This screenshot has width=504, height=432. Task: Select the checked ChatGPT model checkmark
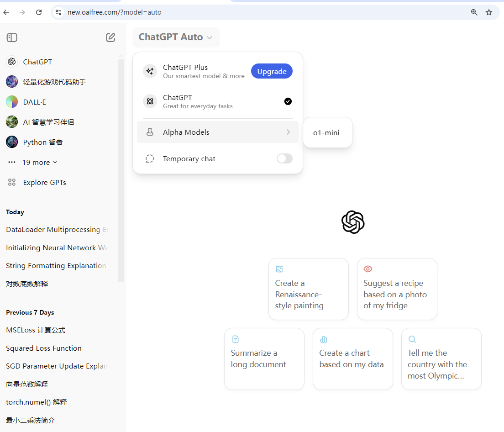(288, 101)
